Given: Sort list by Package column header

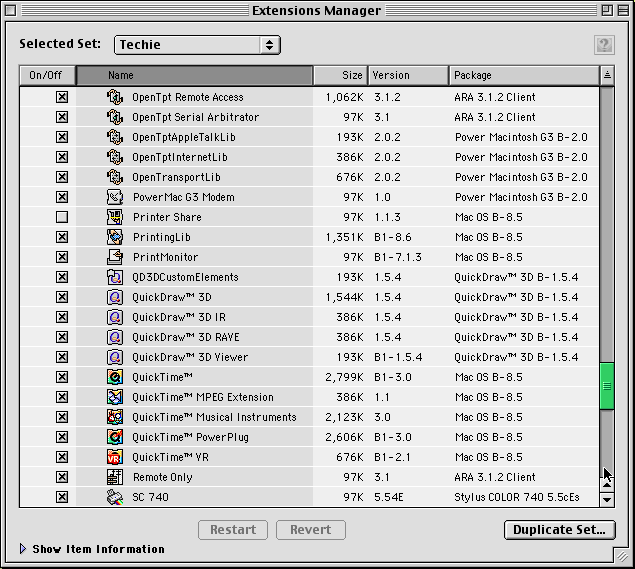Looking at the screenshot, I should click(x=524, y=75).
